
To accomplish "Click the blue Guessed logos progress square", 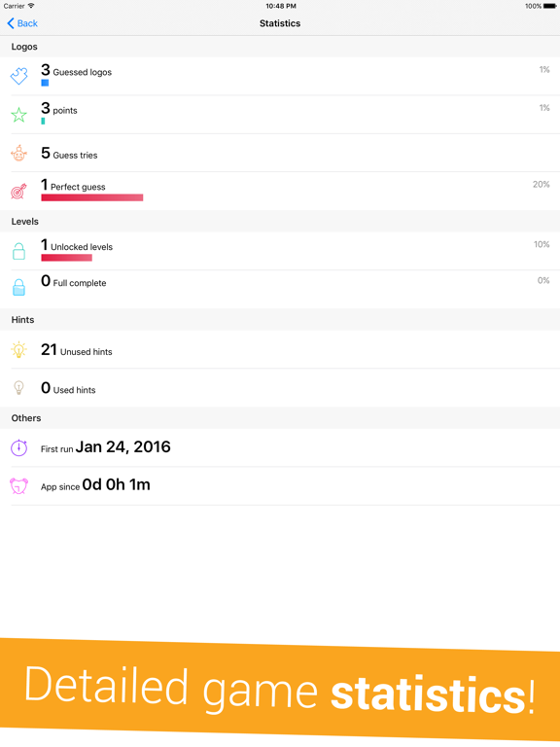I will tap(45, 83).
